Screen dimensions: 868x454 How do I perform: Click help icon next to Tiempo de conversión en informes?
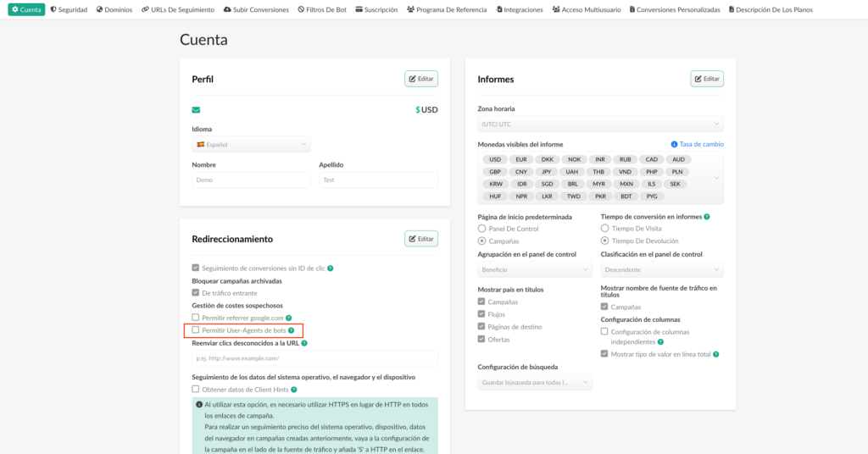coord(707,217)
